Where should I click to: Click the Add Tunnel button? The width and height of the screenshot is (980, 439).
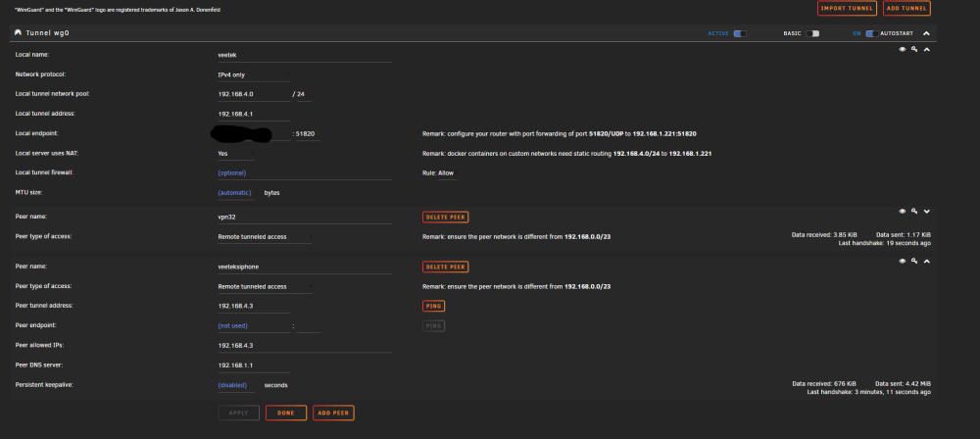906,8
